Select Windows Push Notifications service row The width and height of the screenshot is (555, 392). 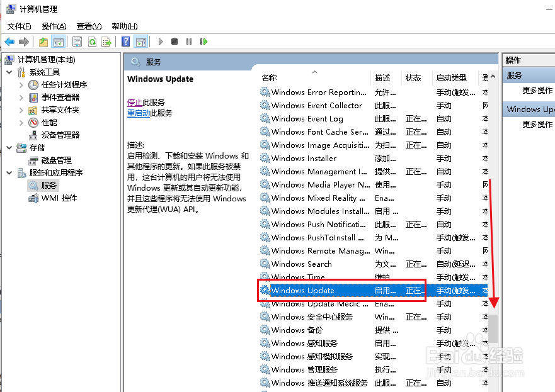(x=374, y=225)
